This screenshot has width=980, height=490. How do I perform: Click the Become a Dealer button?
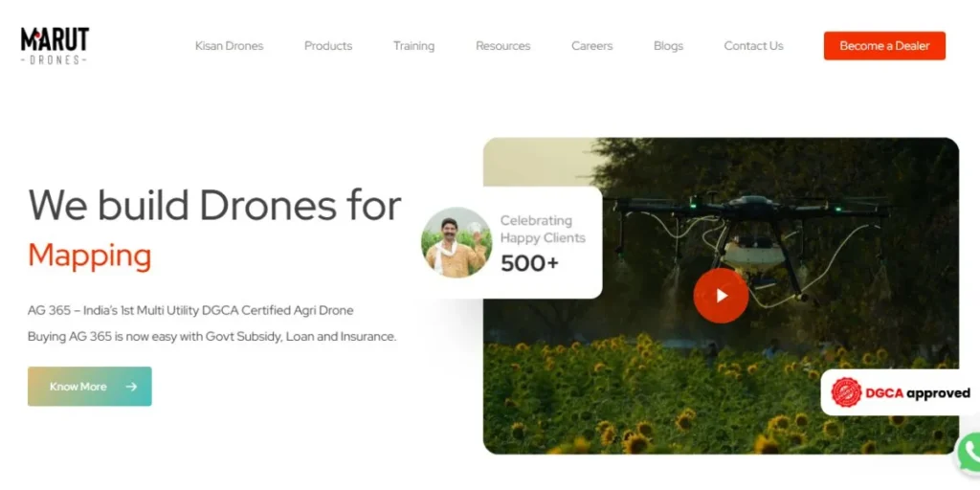pos(884,46)
